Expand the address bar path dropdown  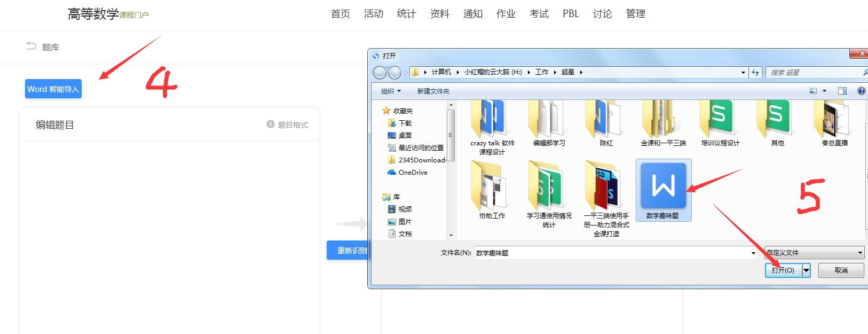pos(743,72)
